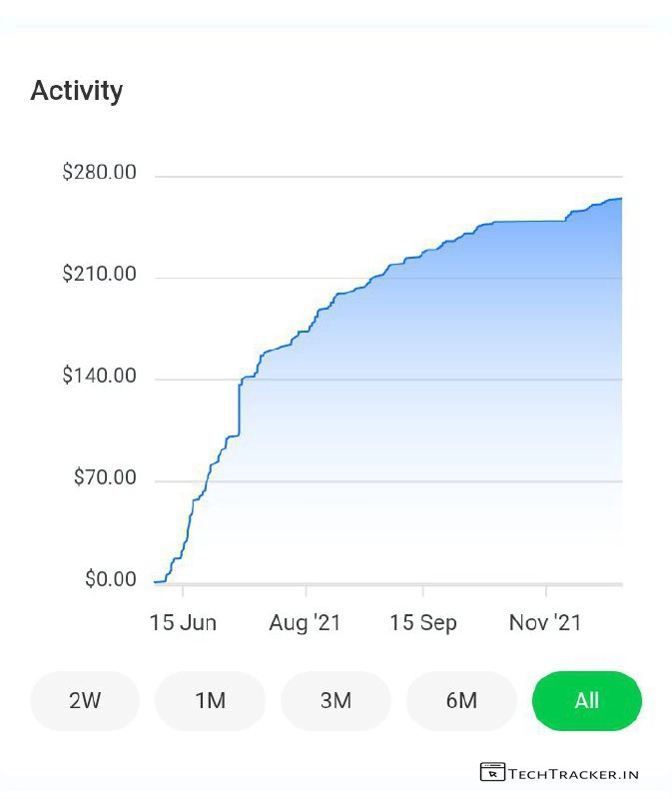Switch chart to 1M range
The image size is (672, 799).
[x=210, y=701]
